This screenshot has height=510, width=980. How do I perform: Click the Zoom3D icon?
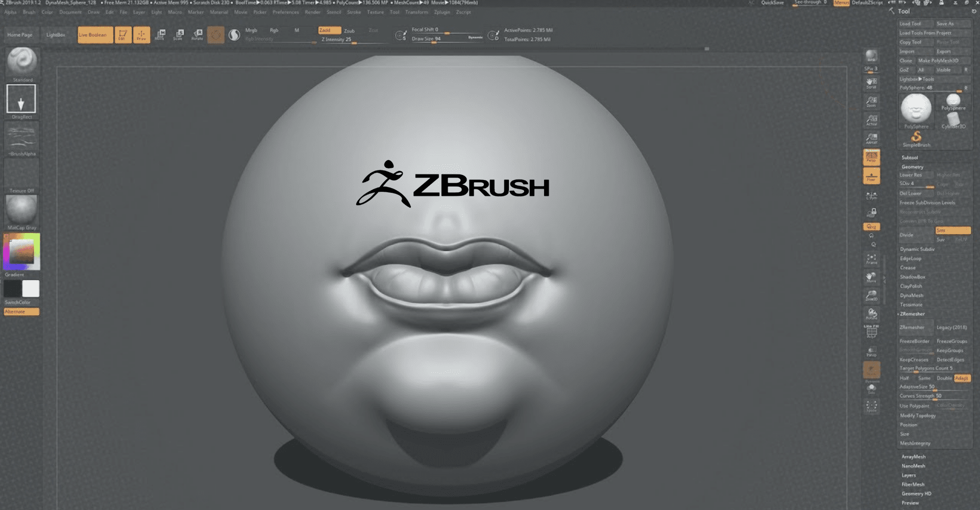[871, 296]
